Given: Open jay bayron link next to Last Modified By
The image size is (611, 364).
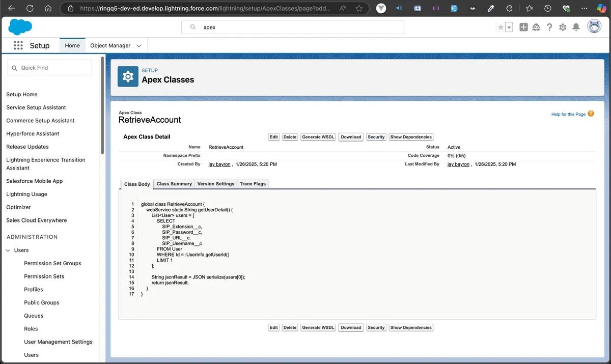Looking at the screenshot, I should (x=459, y=164).
